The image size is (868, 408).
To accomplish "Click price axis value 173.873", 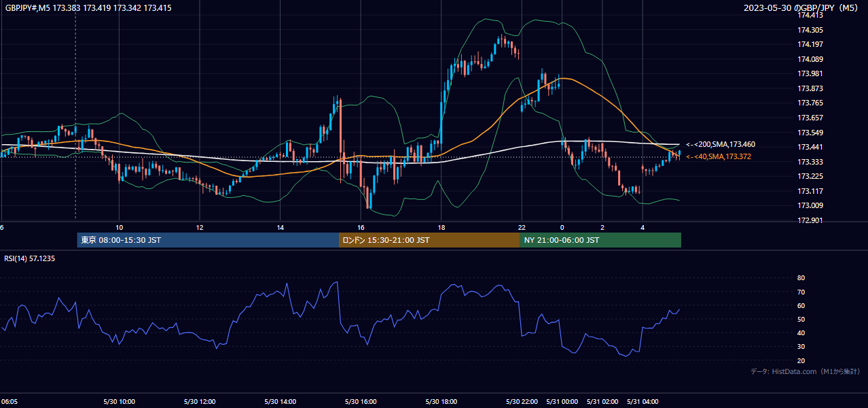I will pos(810,88).
